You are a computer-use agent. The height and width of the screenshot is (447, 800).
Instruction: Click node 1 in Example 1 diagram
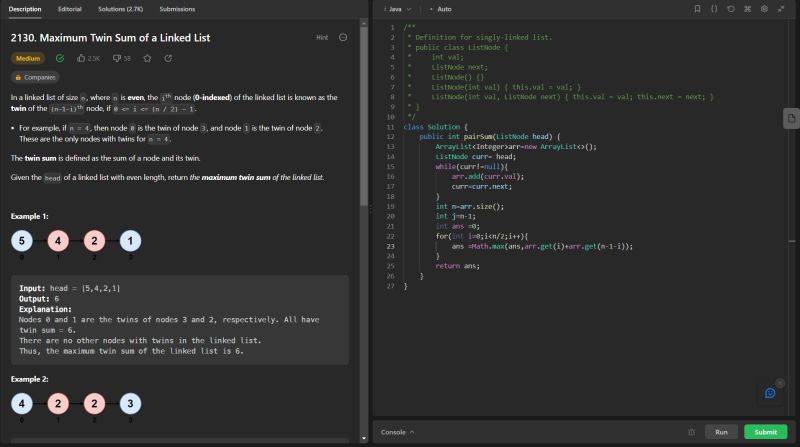point(130,241)
